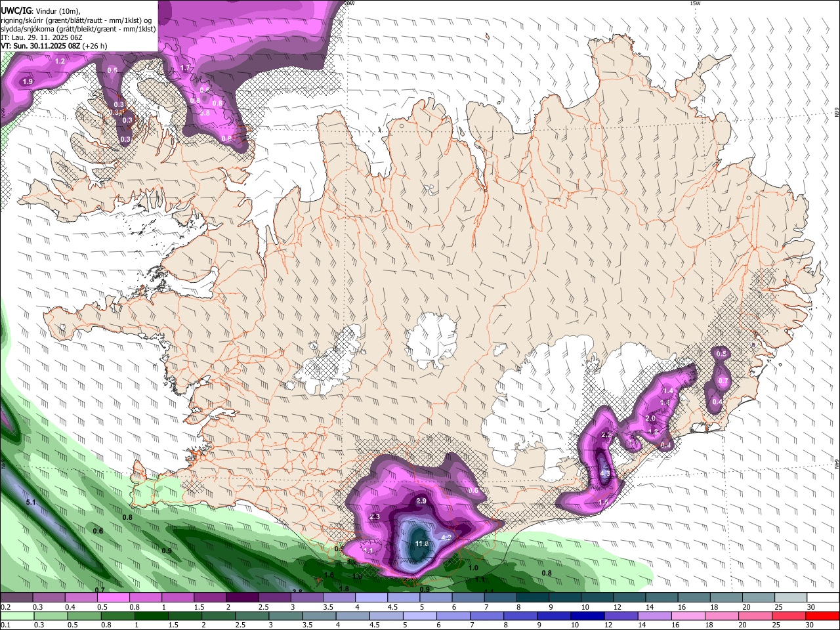The width and height of the screenshot is (840, 630).
Task: Select bright red rain legend swatch after 30
Action: point(823,616)
